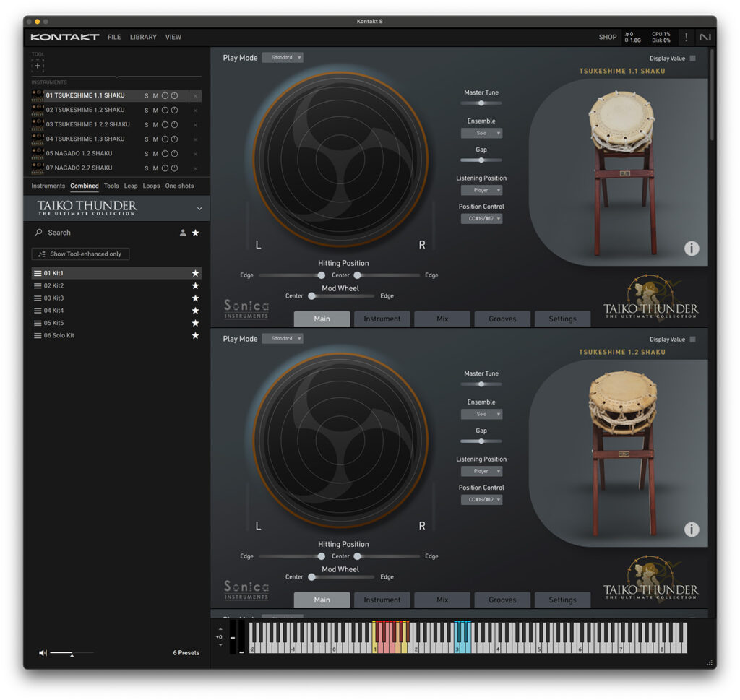Open Listening Position dropdown in Tsukeshime 1.2 panel
Screen dimensions: 740x700
tap(481, 471)
